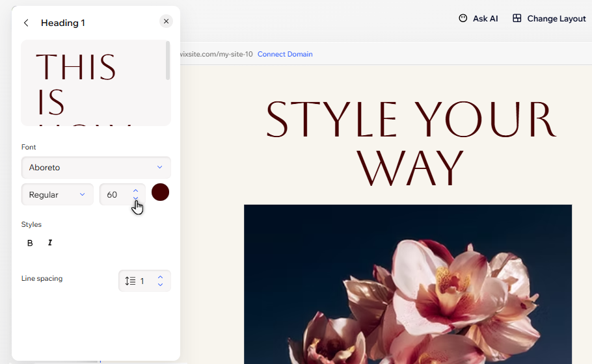Image resolution: width=592 pixels, height=364 pixels.
Task: Click the Line spacing label
Action: [x=42, y=278]
